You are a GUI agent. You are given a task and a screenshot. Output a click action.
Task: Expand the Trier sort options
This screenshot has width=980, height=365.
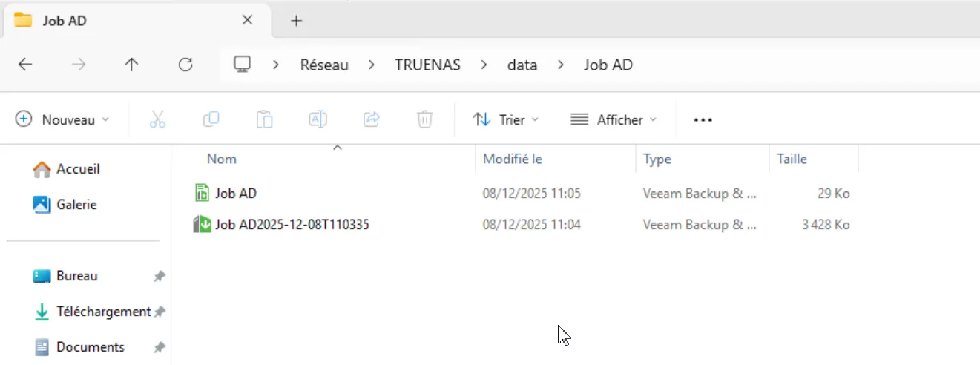(x=506, y=119)
